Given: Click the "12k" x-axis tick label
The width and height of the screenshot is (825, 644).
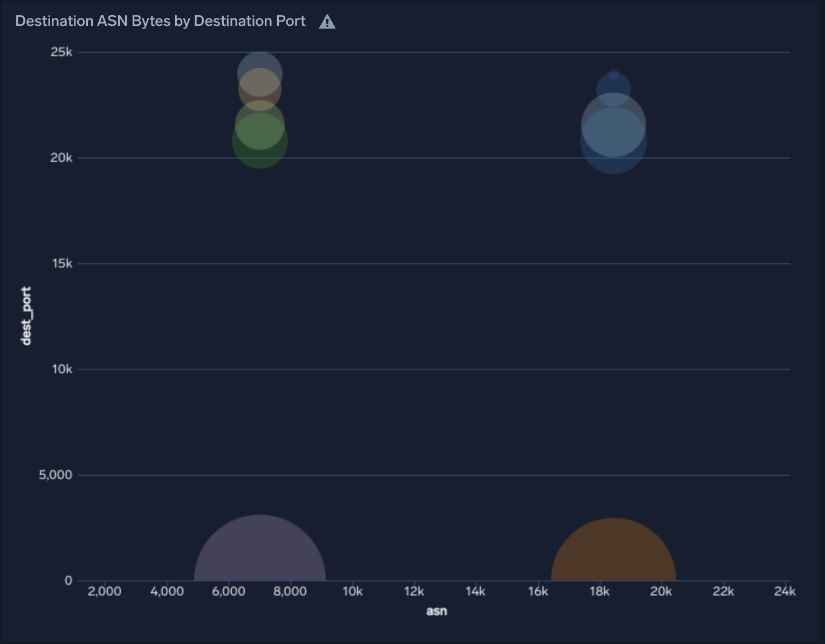Looking at the screenshot, I should 414,591.
